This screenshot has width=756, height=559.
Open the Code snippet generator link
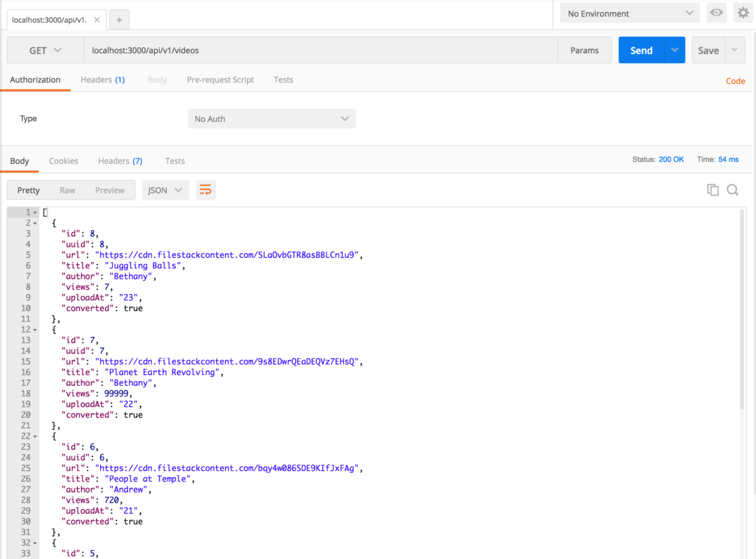[x=735, y=81]
